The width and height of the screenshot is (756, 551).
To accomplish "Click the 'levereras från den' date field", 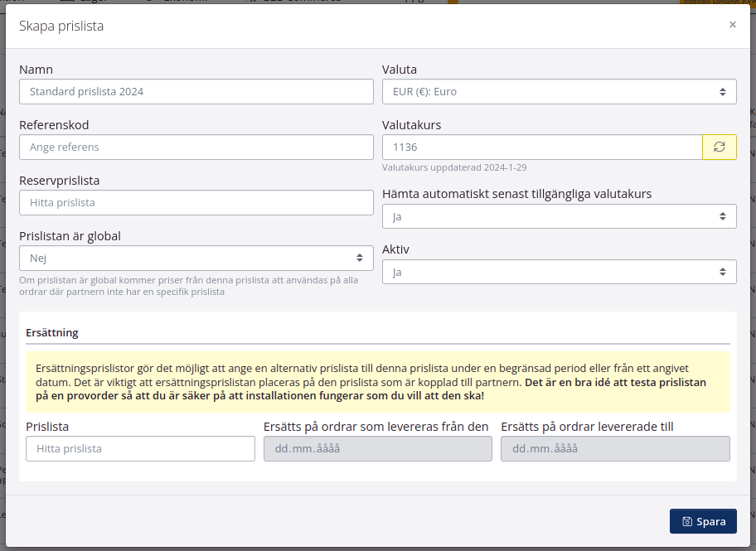I will (377, 448).
